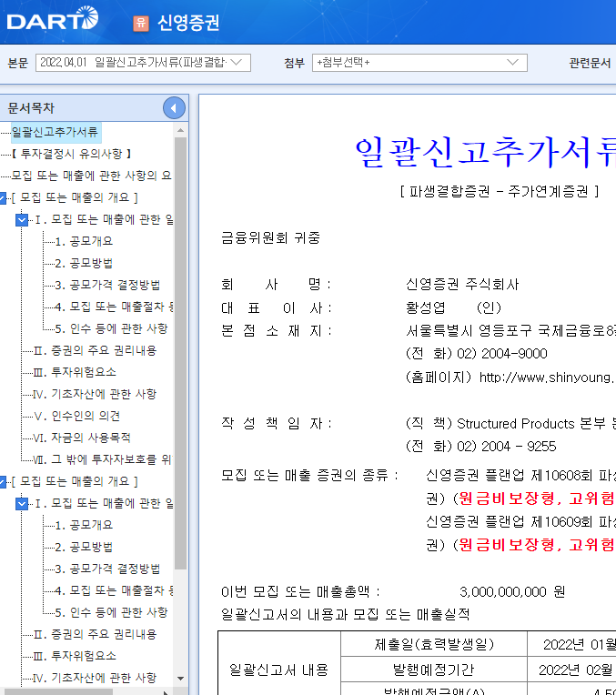Viewport: 616px width, 695px height.
Task: Open second '3. 공모가격 결정방법' entry
Action: pyautogui.click(x=107, y=569)
